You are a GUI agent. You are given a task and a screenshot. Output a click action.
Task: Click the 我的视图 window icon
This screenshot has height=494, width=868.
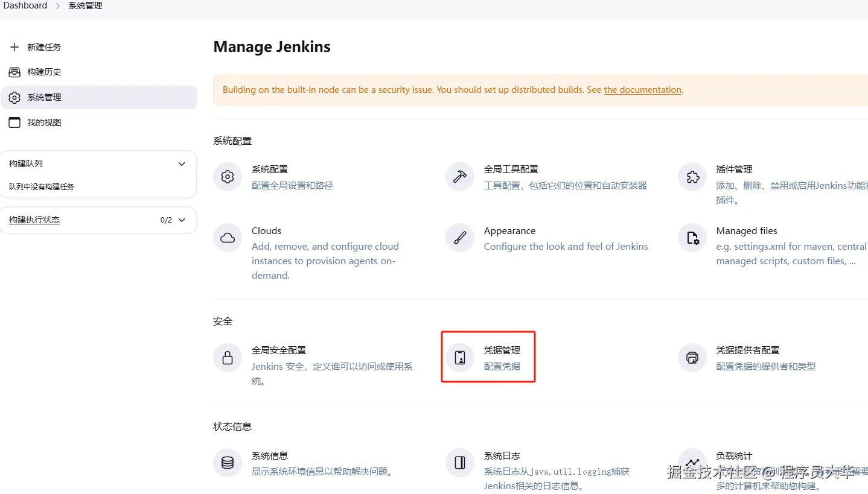tap(14, 123)
